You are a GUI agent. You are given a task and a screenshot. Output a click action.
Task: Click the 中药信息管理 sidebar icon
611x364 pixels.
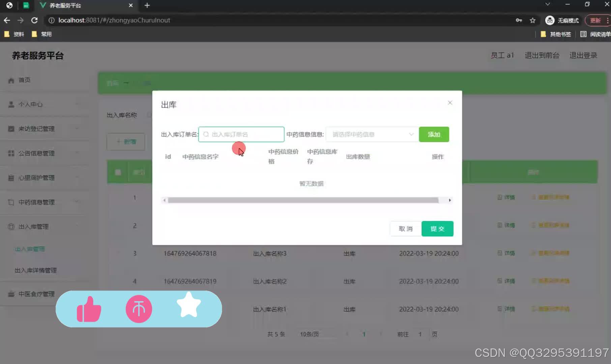(x=11, y=202)
